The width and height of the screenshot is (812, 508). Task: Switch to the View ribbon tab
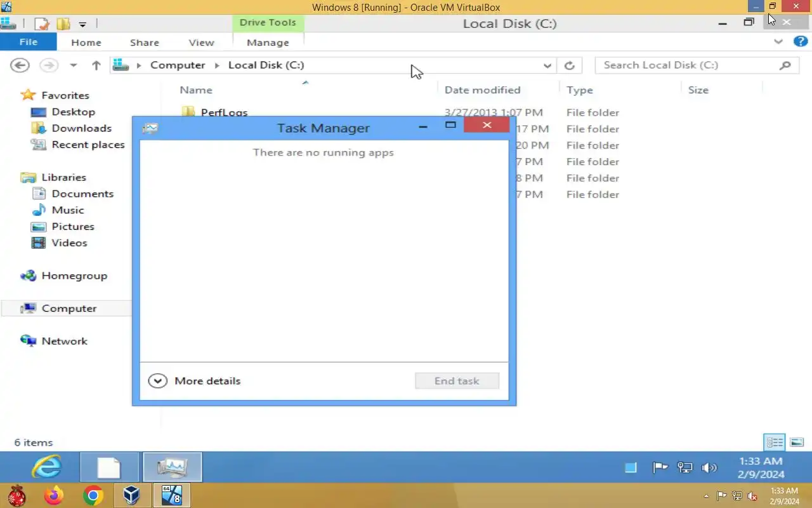click(x=201, y=43)
